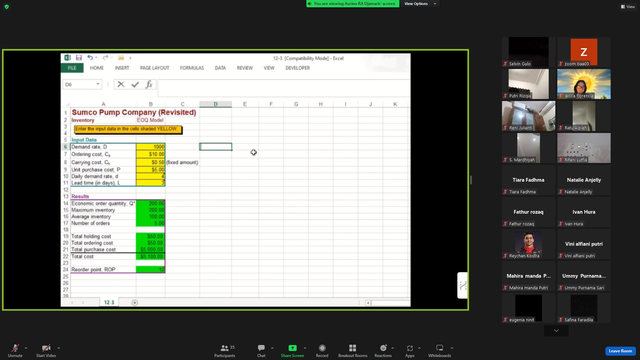Expand share options arrow beside Share Screen
The image size is (640, 360).
[x=304, y=348]
